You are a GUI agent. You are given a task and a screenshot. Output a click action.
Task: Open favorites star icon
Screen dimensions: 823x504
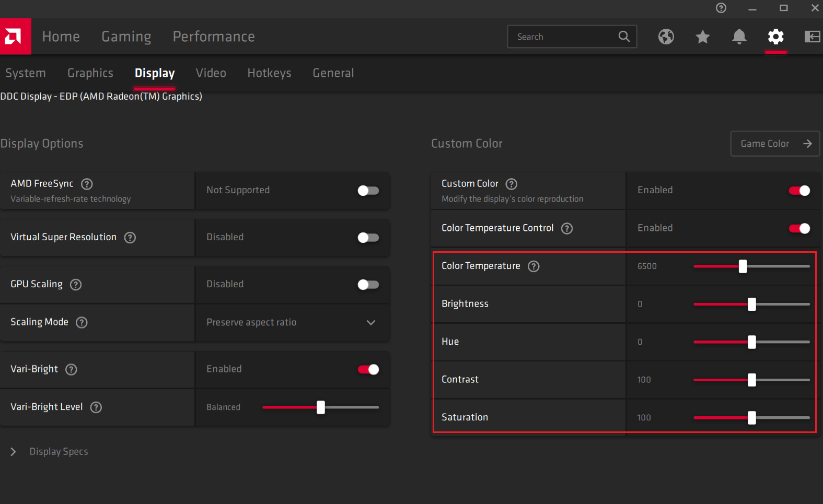tap(702, 37)
